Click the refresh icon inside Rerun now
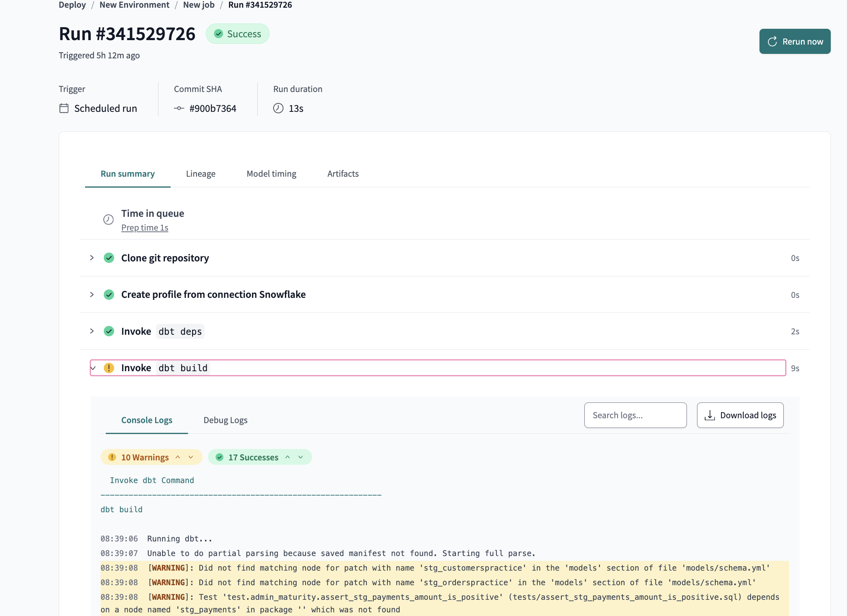The image size is (847, 616). 772,41
